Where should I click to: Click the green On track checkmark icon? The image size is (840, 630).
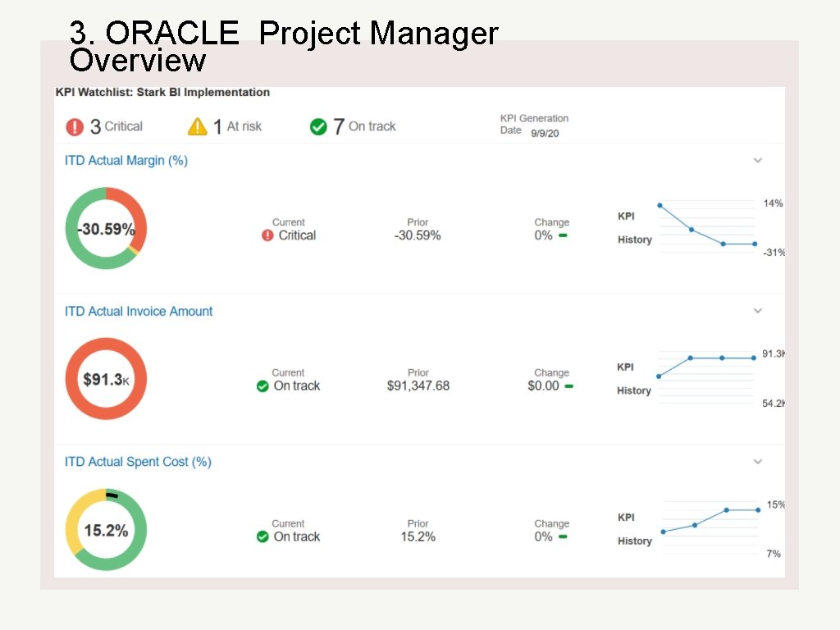318,126
